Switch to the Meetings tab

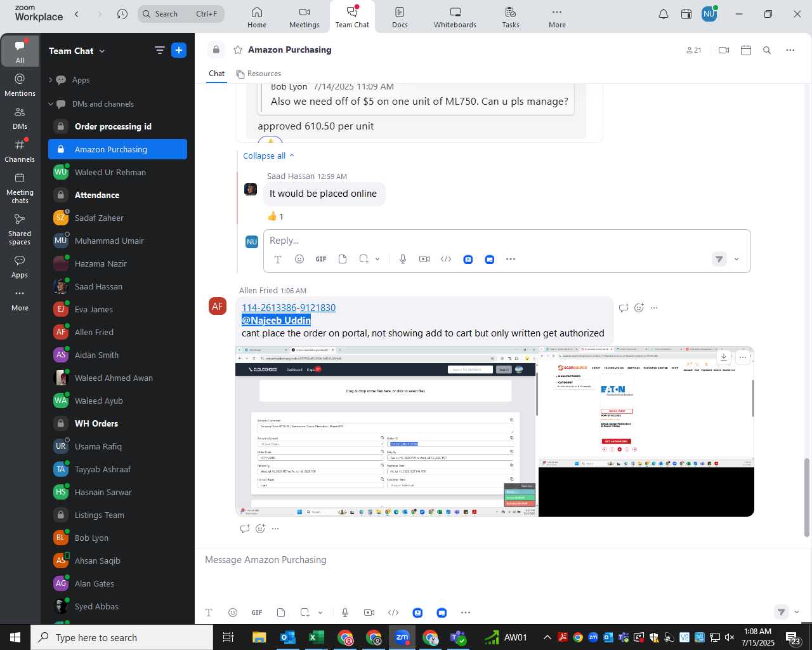tap(304, 17)
